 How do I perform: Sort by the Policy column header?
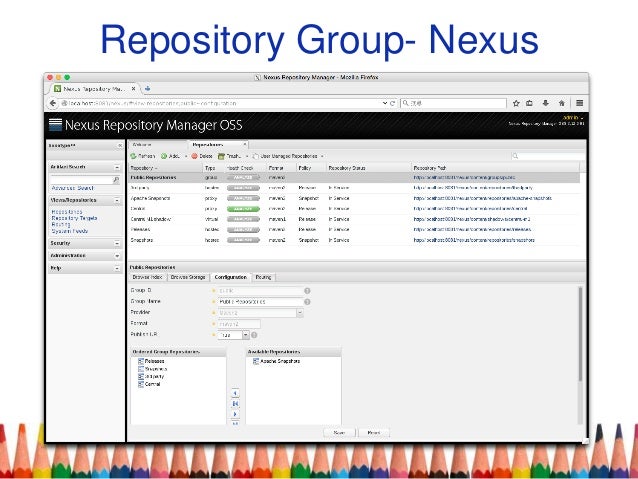pyautogui.click(x=310, y=168)
